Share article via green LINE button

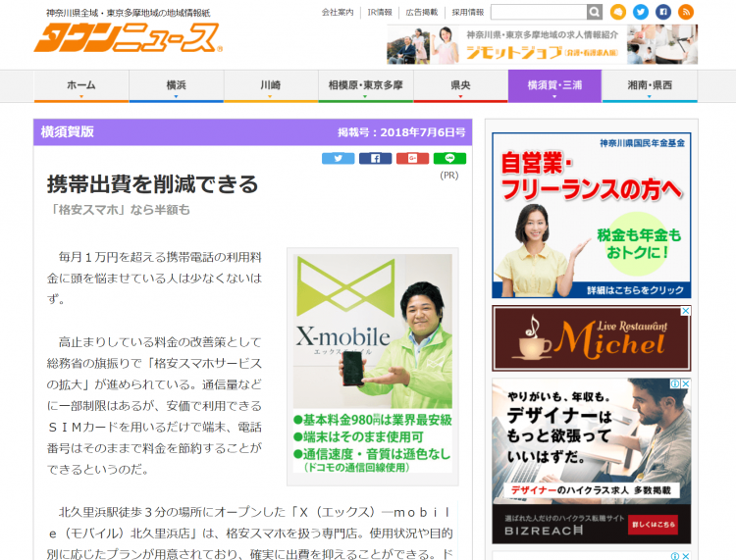click(449, 159)
